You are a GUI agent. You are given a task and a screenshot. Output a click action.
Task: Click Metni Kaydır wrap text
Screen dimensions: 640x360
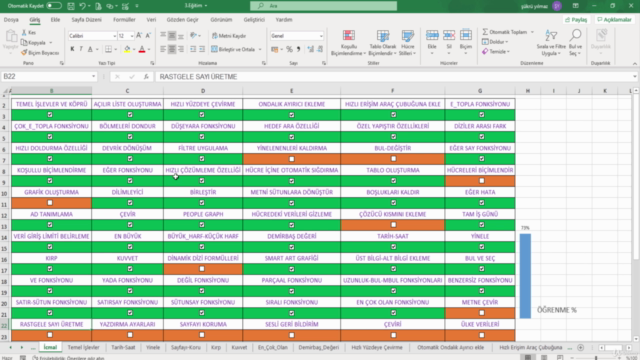[x=229, y=36]
